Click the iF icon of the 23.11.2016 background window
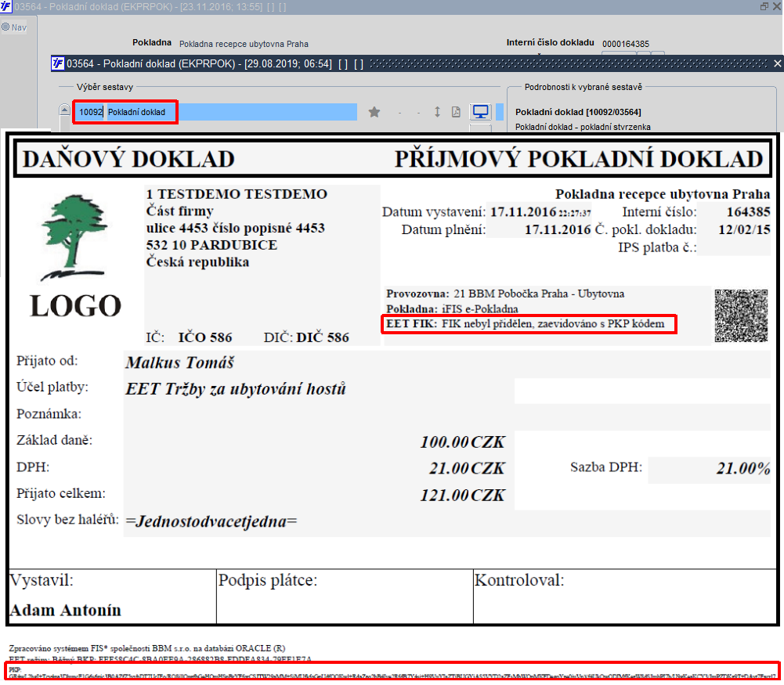The height and width of the screenshot is (685, 784). [x=5, y=6]
